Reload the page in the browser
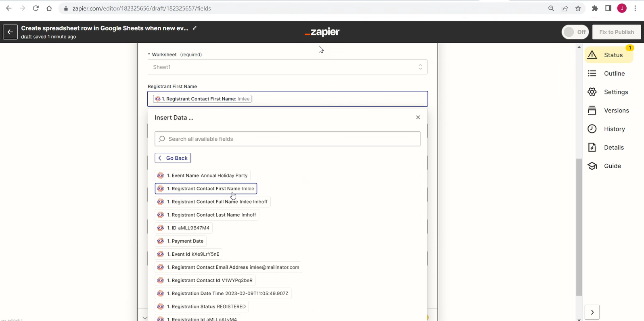The width and height of the screenshot is (644, 321). click(x=36, y=8)
